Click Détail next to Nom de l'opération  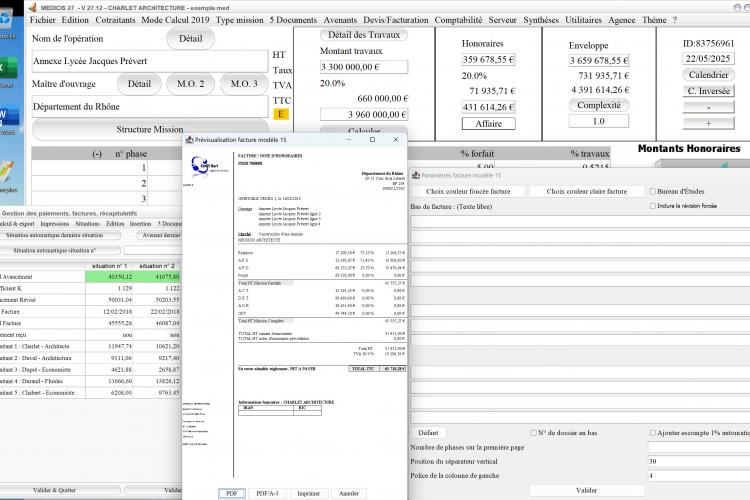[190, 39]
